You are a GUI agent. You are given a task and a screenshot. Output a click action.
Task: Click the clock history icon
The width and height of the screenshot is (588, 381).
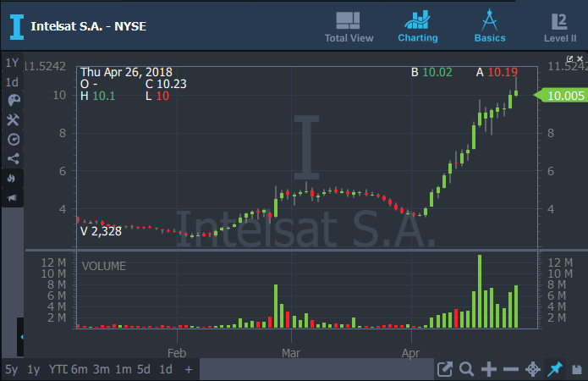[14, 140]
